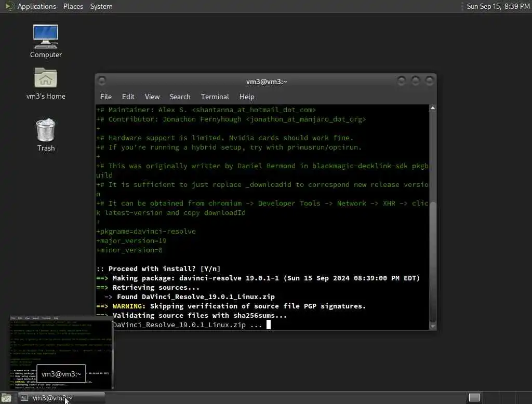
Task: Open the File menu in terminal
Action: coord(106,97)
